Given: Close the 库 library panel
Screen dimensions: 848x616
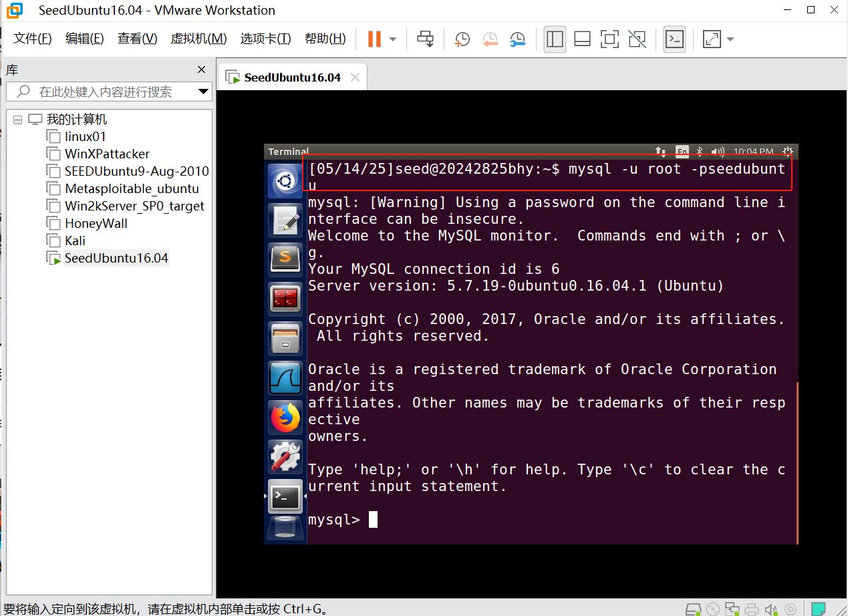Looking at the screenshot, I should (x=202, y=69).
